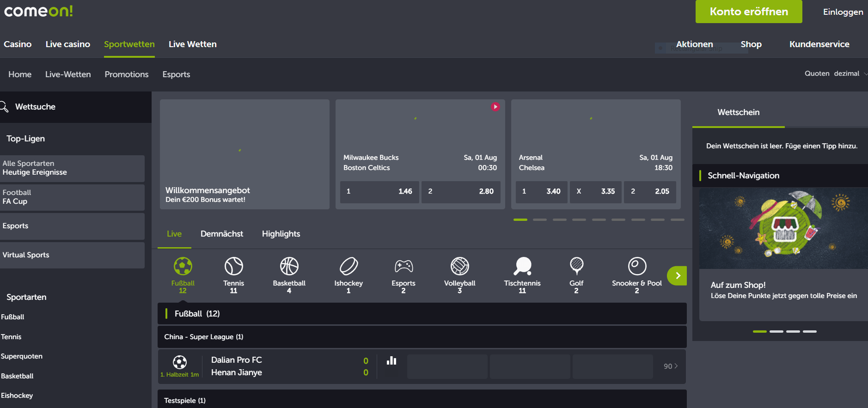The height and width of the screenshot is (408, 868).
Task: Select Fußball in Sportarten list
Action: click(x=12, y=317)
